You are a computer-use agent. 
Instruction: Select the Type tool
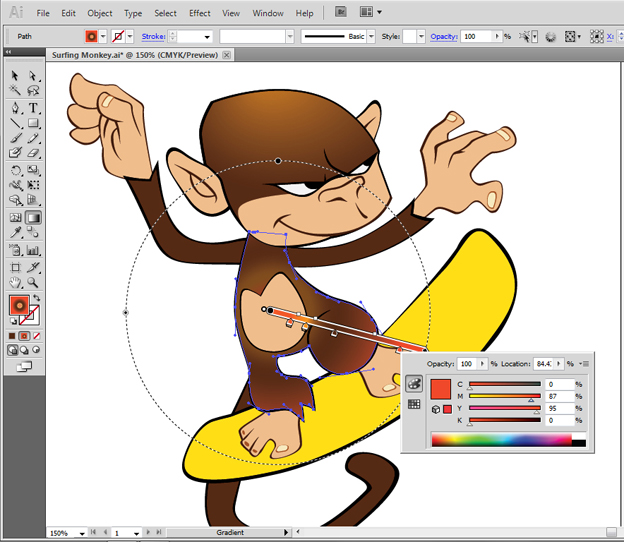pos(33,108)
